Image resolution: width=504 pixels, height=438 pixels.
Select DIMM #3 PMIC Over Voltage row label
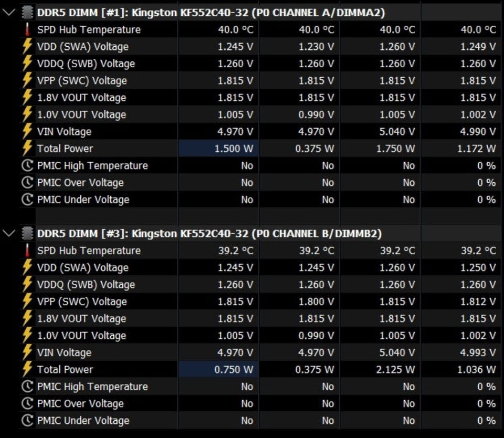click(80, 403)
